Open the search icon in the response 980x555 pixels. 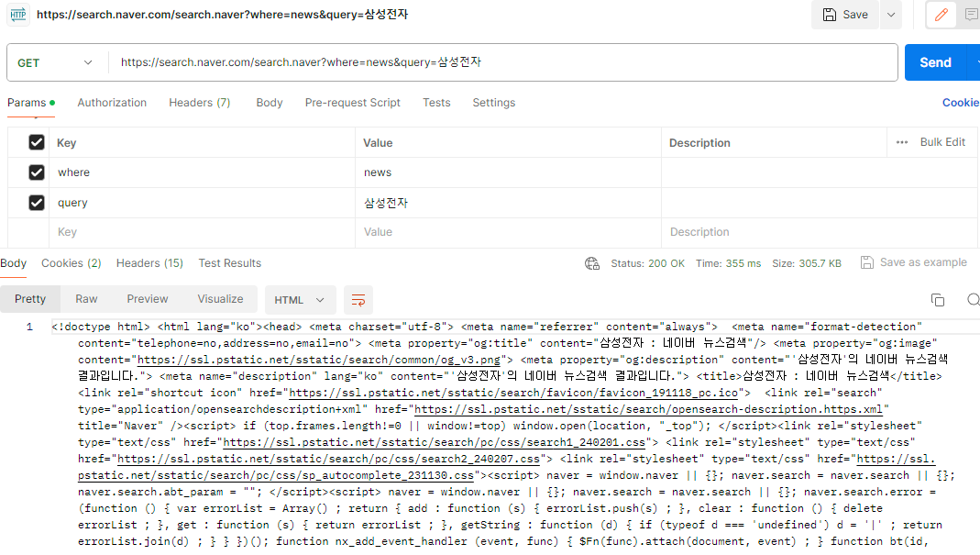[974, 300]
